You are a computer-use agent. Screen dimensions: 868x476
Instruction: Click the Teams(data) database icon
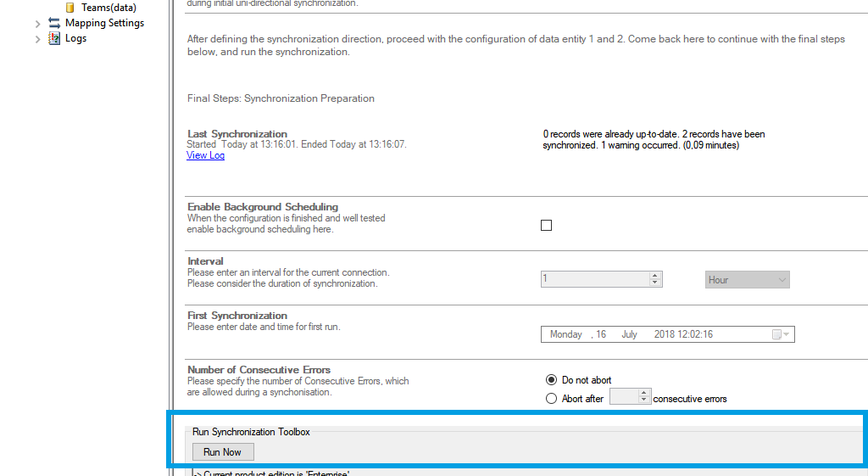pyautogui.click(x=70, y=8)
